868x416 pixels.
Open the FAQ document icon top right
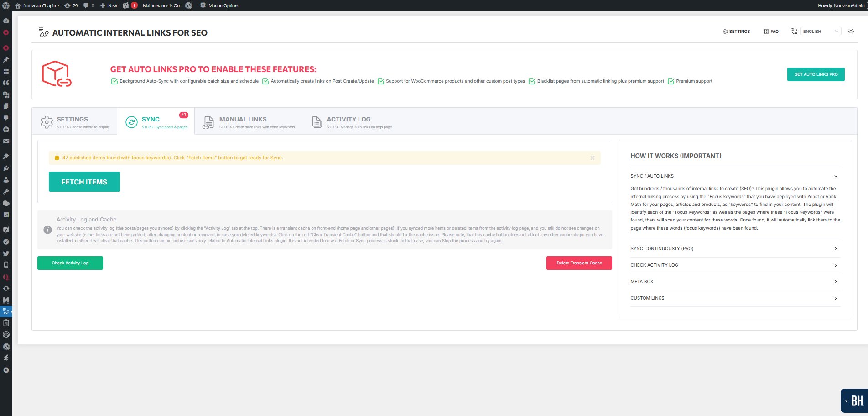[x=766, y=31]
